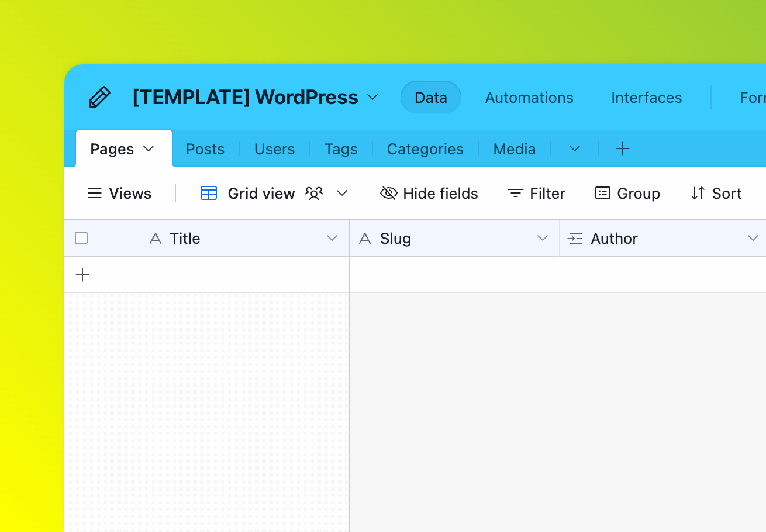The height and width of the screenshot is (532, 766).
Task: Add a new table with plus icon
Action: (623, 148)
